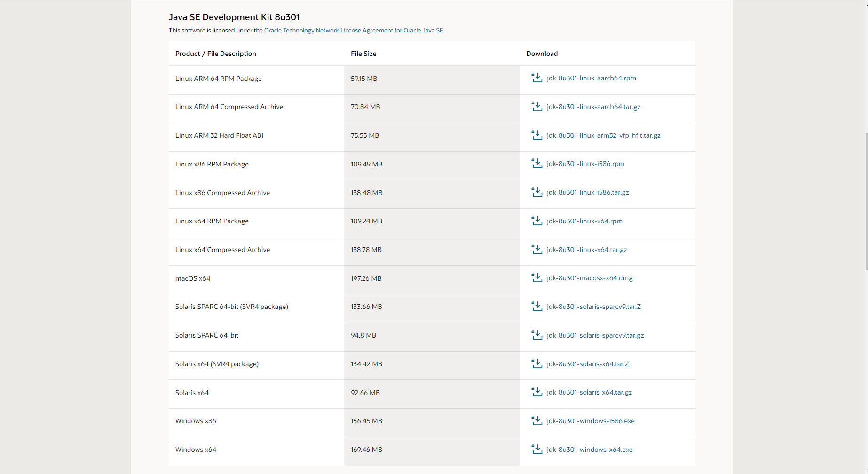The width and height of the screenshot is (868, 474).
Task: Click download icon for Windows x64 exe
Action: point(537,450)
